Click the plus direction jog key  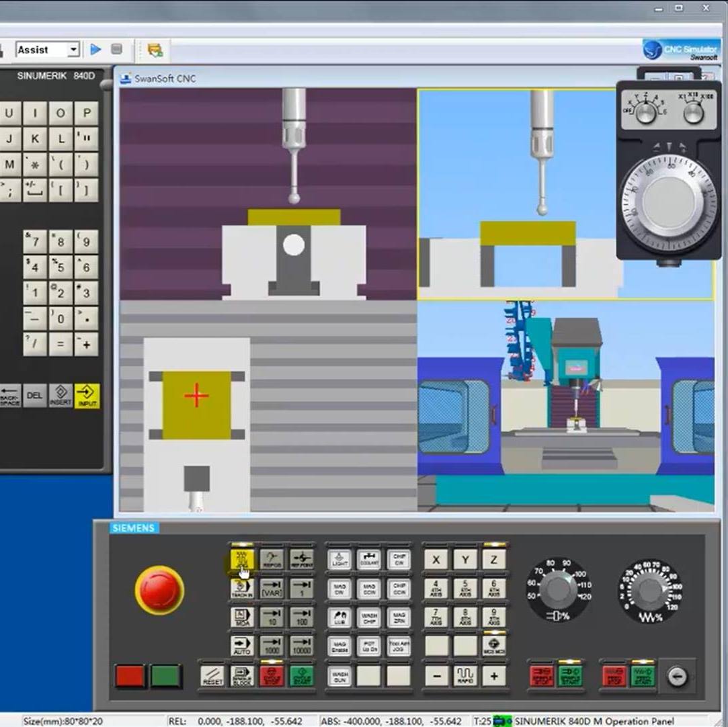click(494, 677)
